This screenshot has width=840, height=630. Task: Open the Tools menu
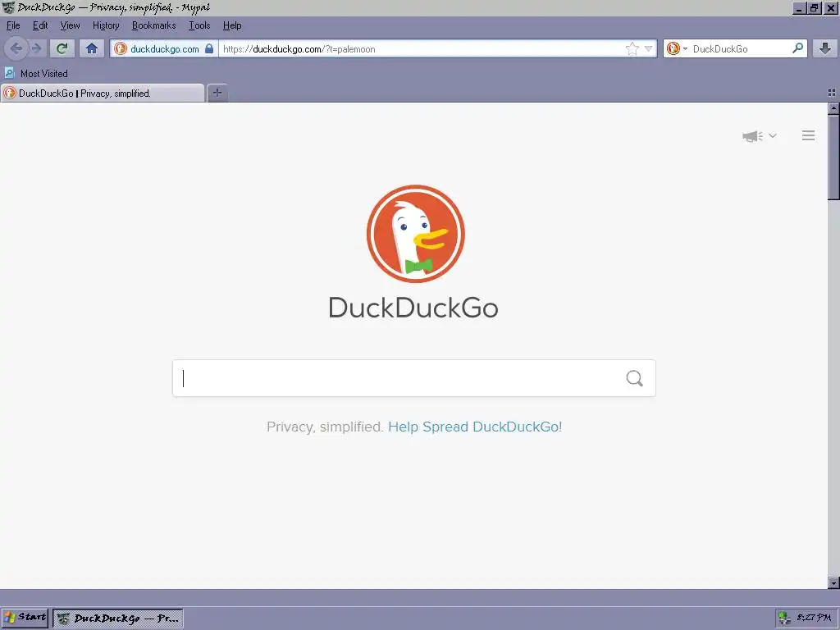pos(199,25)
